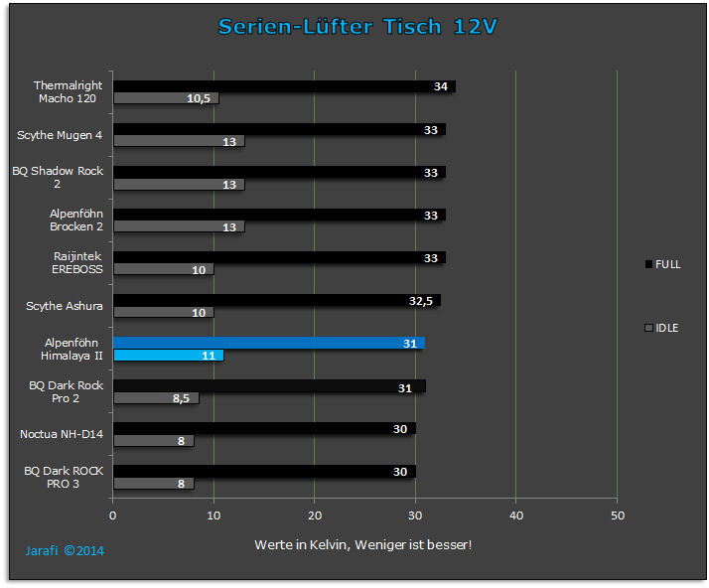Select the Scythe Ashura label
This screenshot has height=588, width=709.
[x=65, y=306]
